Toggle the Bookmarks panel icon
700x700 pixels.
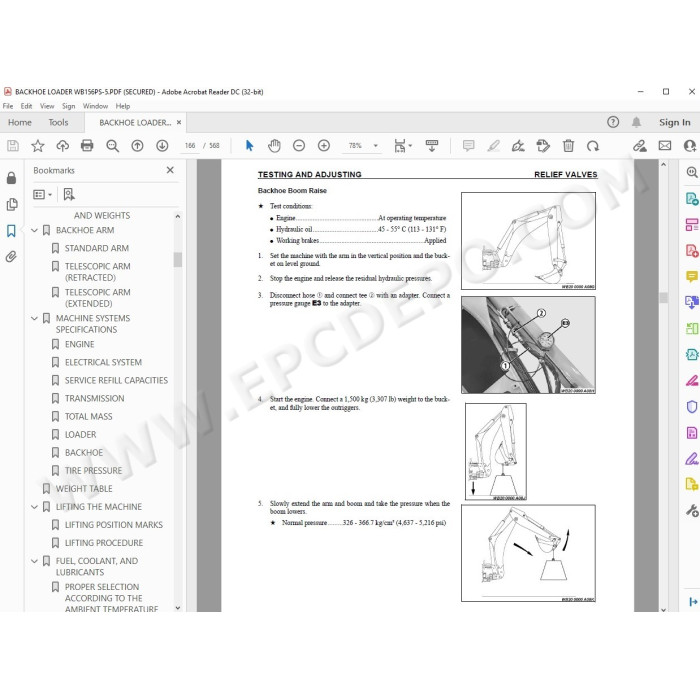coord(11,231)
